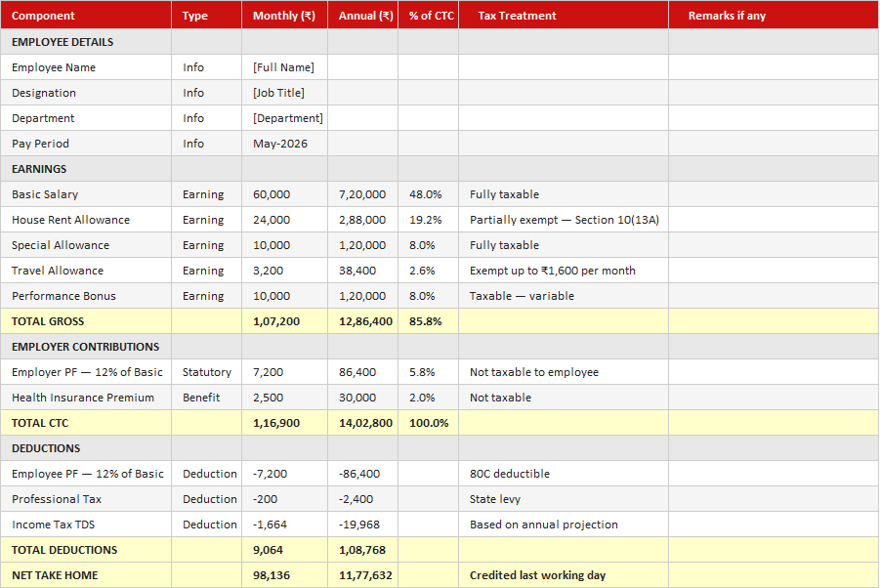Select the Monthly (₹) header cell
The width and height of the screenshot is (880, 588).
tap(284, 16)
